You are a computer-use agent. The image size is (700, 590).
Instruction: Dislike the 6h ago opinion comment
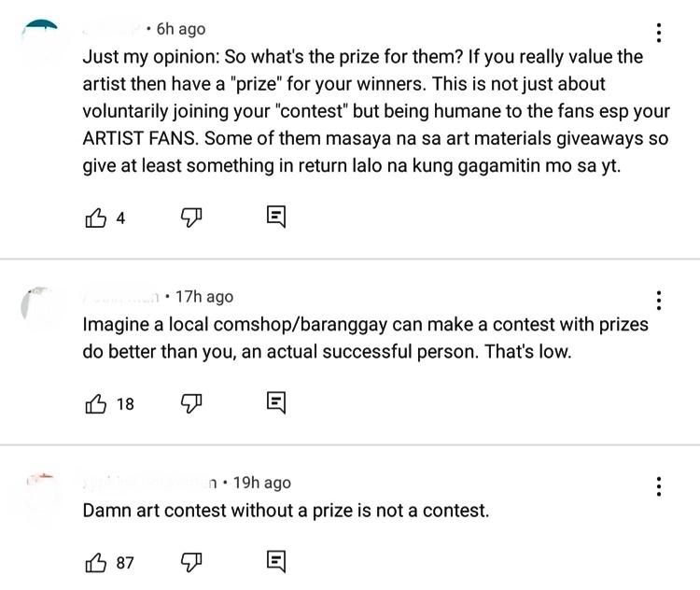coord(191,218)
